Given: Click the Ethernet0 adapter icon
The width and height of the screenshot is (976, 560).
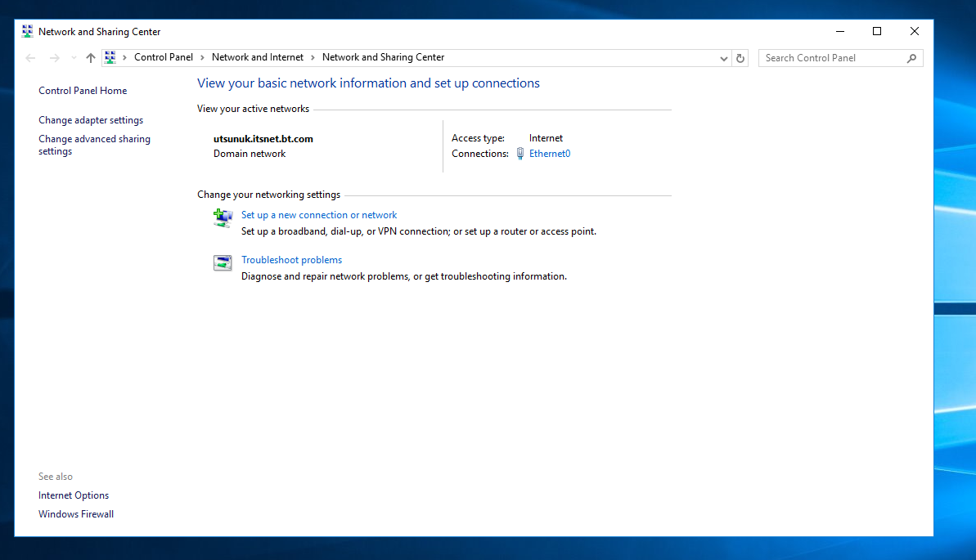Looking at the screenshot, I should tap(520, 154).
